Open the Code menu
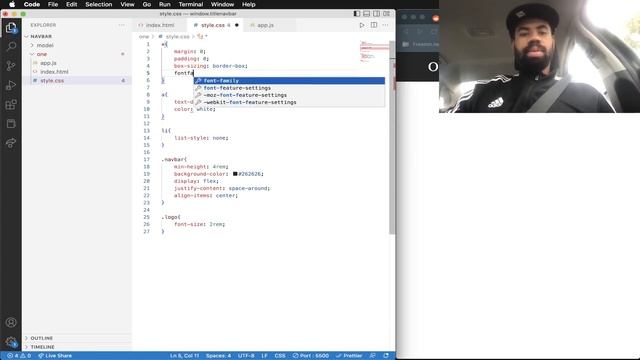This screenshot has width=640, height=360. (x=32, y=4)
